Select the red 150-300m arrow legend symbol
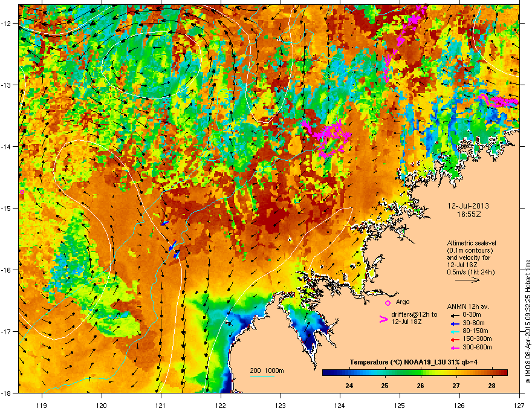Screen dimensions: 532x411 454,340
